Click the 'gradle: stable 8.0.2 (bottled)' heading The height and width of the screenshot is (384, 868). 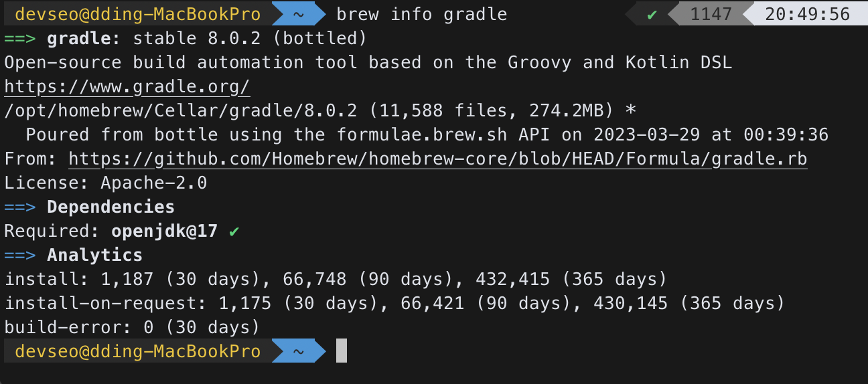coord(207,39)
